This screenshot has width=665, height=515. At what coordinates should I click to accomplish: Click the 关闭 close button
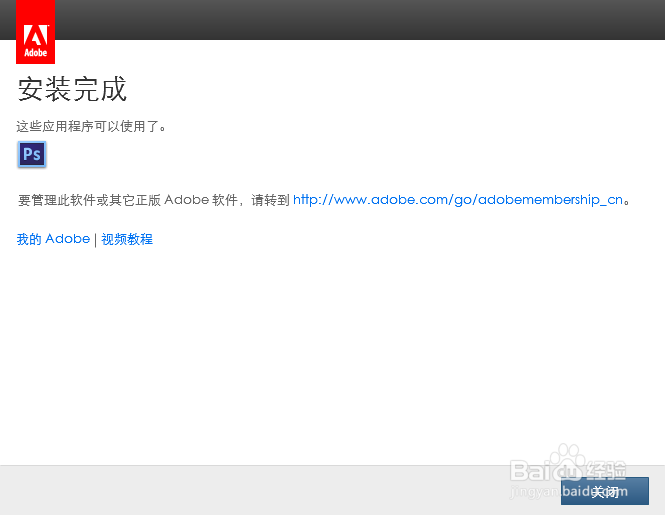(x=604, y=491)
